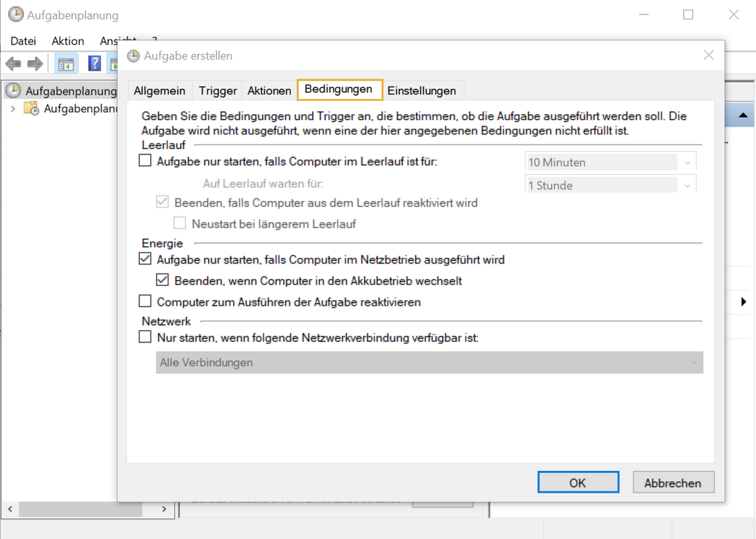Viewport: 756px width, 539px height.
Task: Click the right-pointing action pane collapse arrow
Action: point(744,302)
